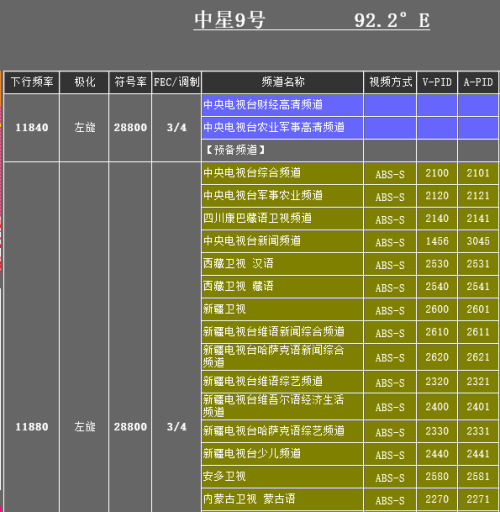The height and width of the screenshot is (512, 500).
Task: Click A-PID value 2541
Action: pos(478,286)
